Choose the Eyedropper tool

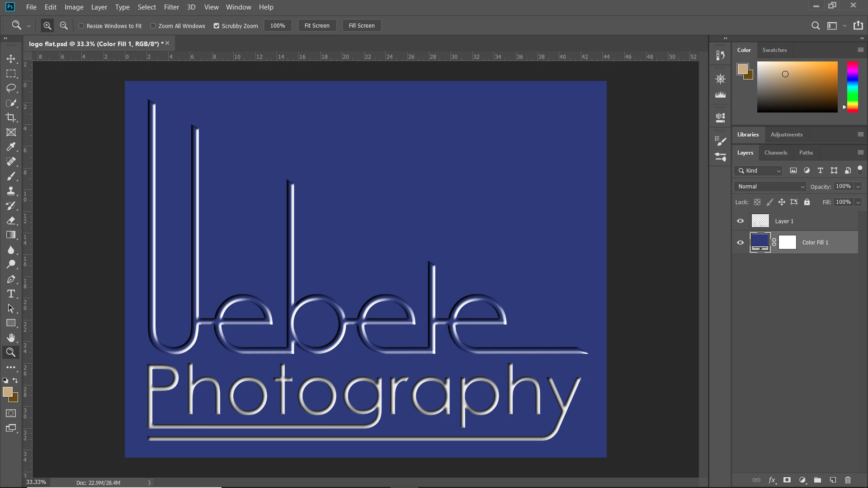click(11, 147)
